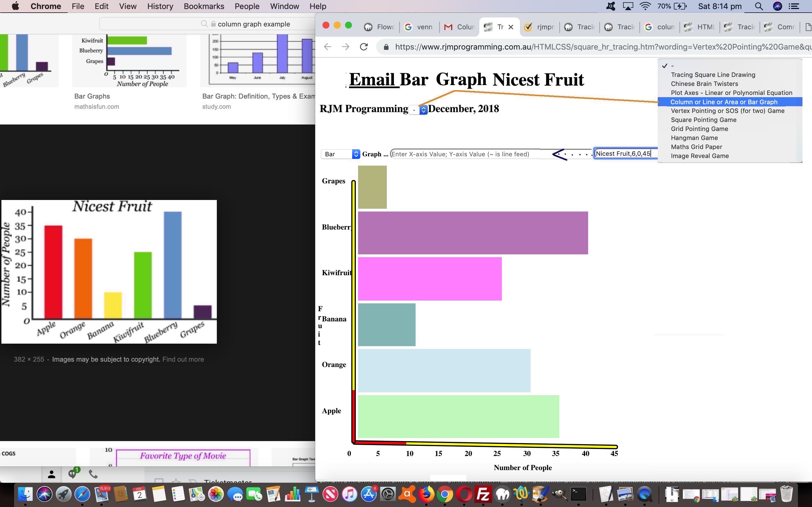Click the browser forward arrow

[346, 47]
